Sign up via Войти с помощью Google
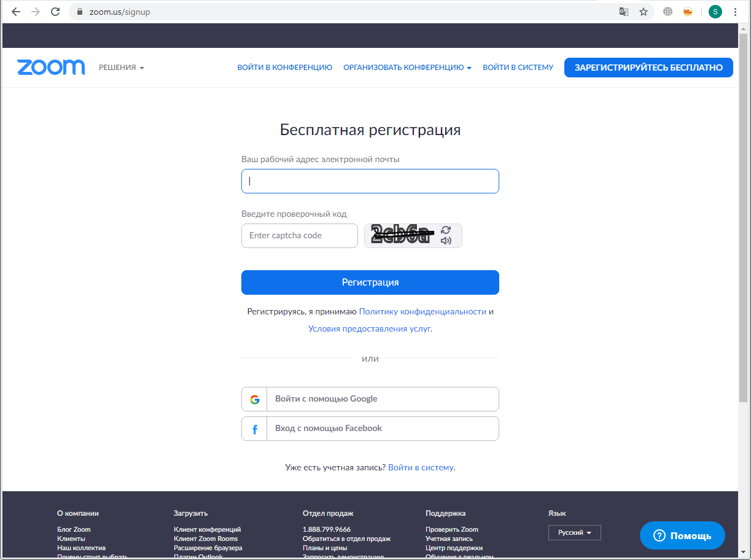The width and height of the screenshot is (751, 560). click(370, 399)
